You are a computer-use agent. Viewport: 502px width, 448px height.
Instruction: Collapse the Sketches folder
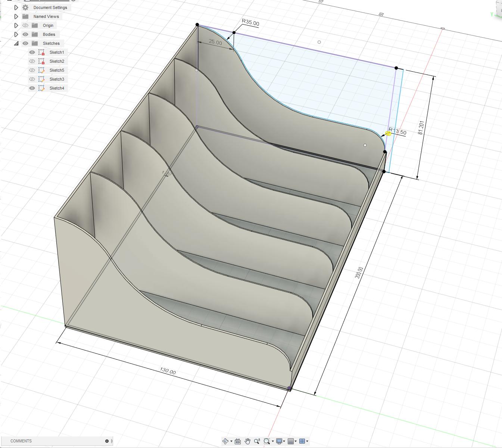click(x=16, y=43)
